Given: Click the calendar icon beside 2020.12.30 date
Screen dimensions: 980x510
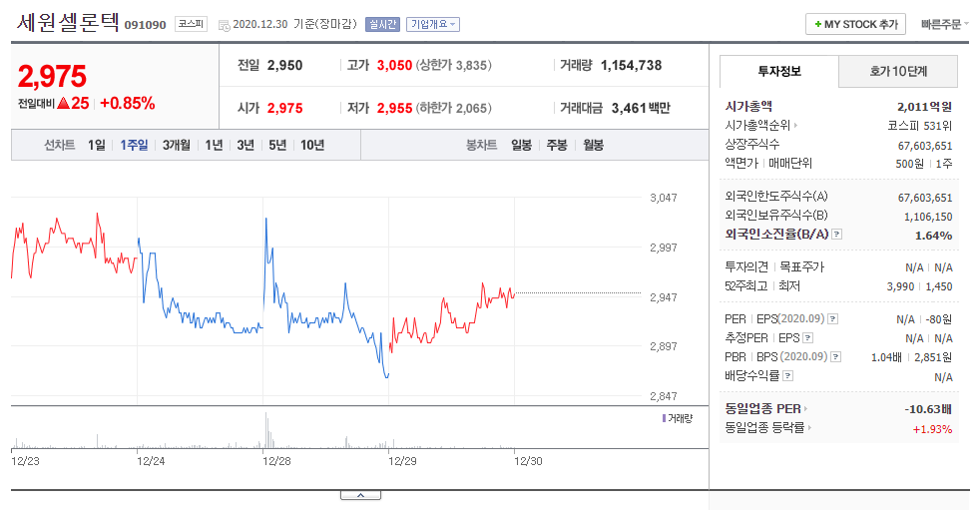Looking at the screenshot, I should pos(224,25).
